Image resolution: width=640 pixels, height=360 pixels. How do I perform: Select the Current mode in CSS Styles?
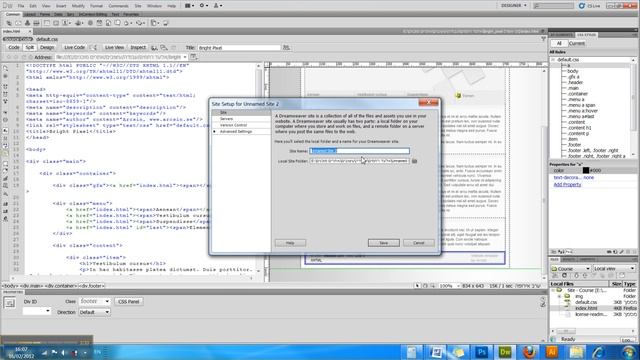tap(577, 43)
